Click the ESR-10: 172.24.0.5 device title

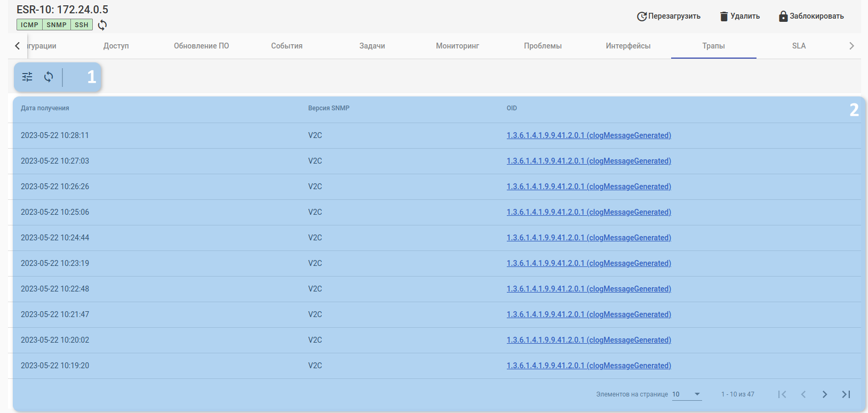pyautogui.click(x=62, y=10)
